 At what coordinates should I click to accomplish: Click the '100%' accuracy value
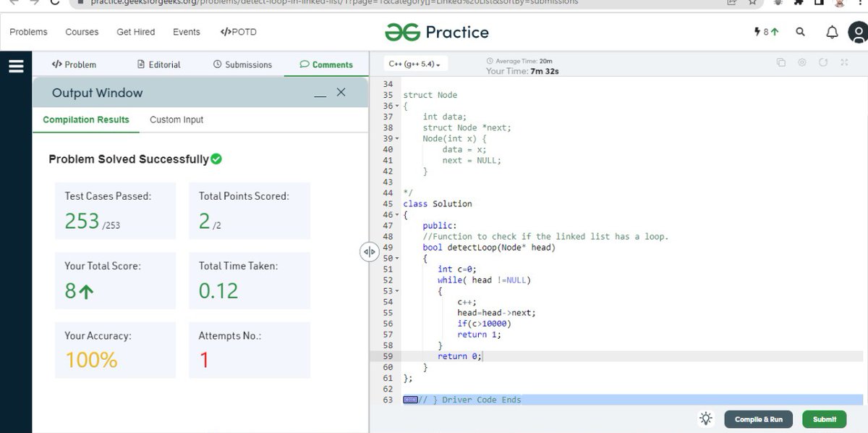(91, 360)
